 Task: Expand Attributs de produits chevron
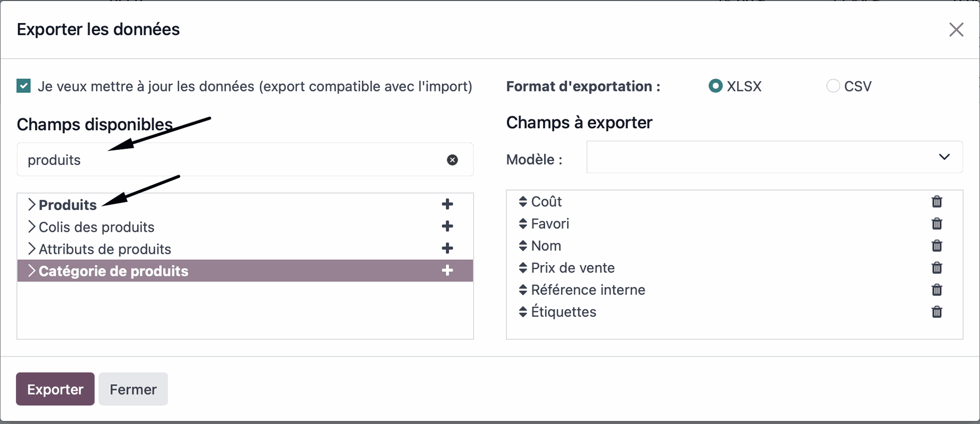pos(32,249)
